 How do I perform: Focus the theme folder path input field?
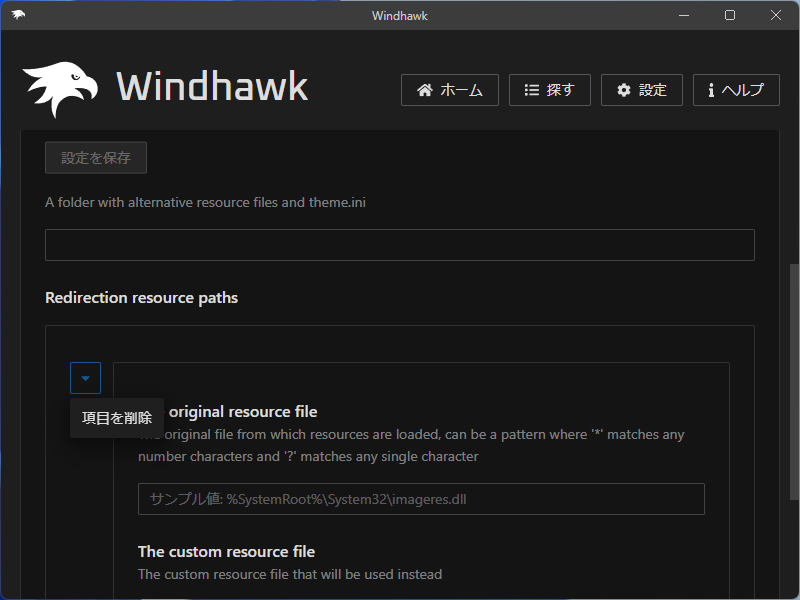point(399,245)
